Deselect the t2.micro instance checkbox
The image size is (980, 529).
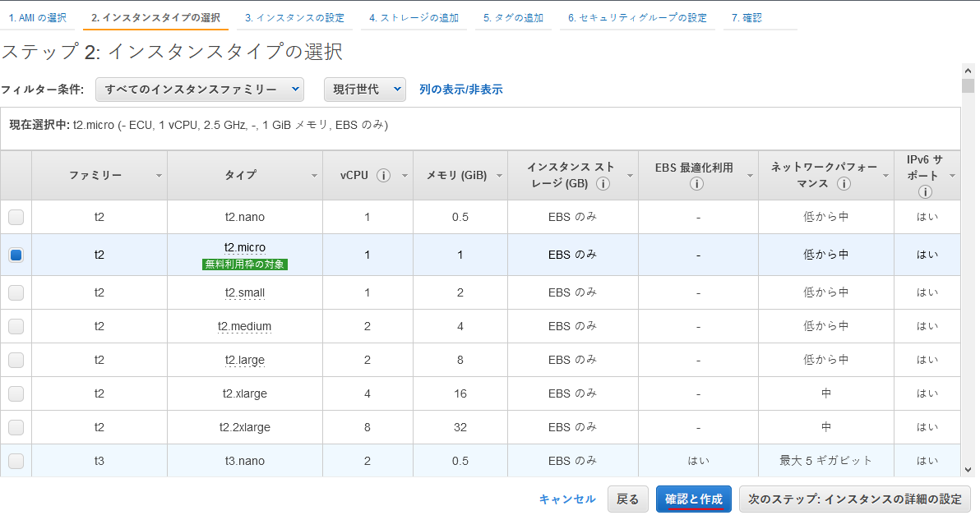tap(16, 255)
